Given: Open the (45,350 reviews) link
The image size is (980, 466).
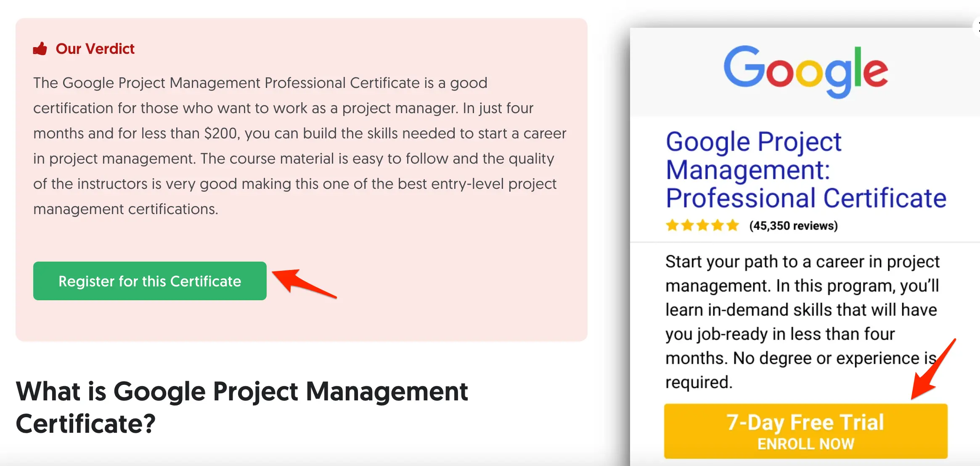Looking at the screenshot, I should tap(793, 226).
